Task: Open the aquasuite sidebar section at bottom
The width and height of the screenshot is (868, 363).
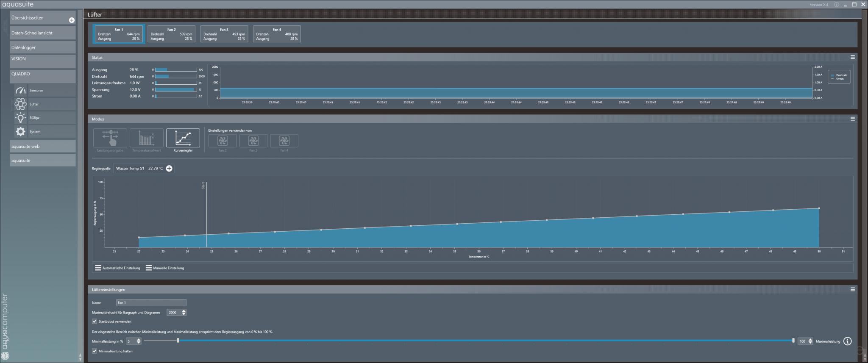Action: pyautogui.click(x=43, y=160)
